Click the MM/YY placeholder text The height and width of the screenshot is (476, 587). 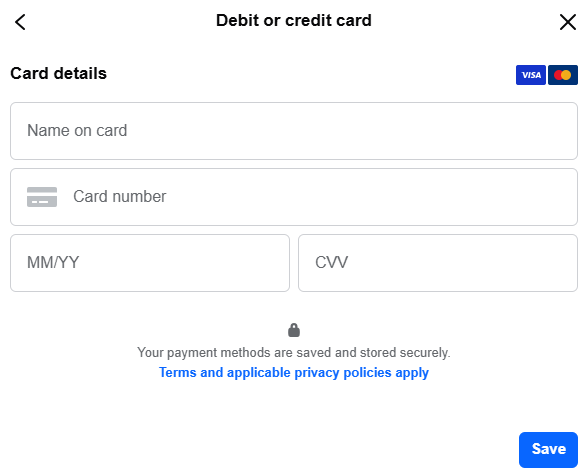click(x=53, y=263)
